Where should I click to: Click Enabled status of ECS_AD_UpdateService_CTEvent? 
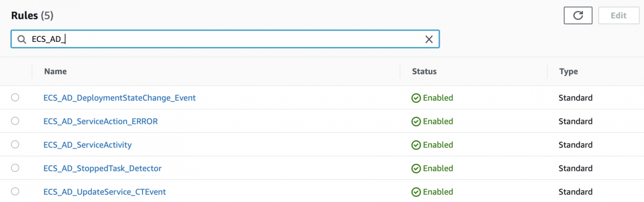(x=432, y=192)
